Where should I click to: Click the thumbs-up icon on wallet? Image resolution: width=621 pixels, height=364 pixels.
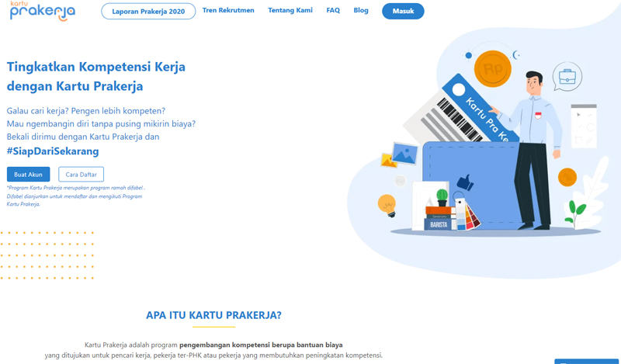click(466, 182)
